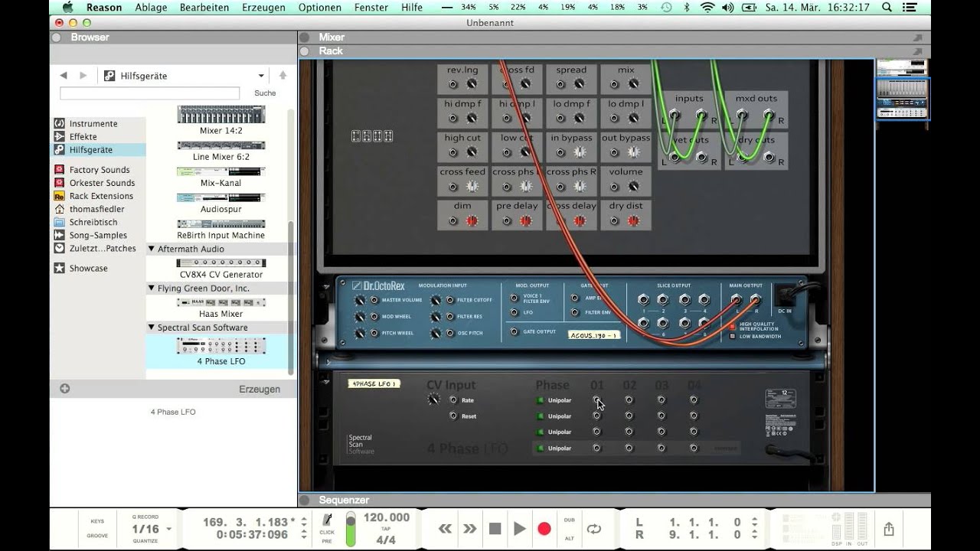Collapse the Rack panel header
This screenshot has width=980, height=551.
click(x=304, y=51)
